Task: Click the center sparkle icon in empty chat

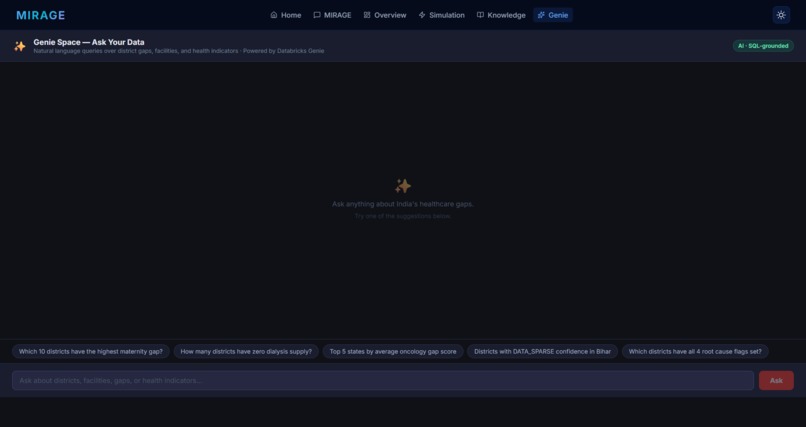Action: point(403,186)
